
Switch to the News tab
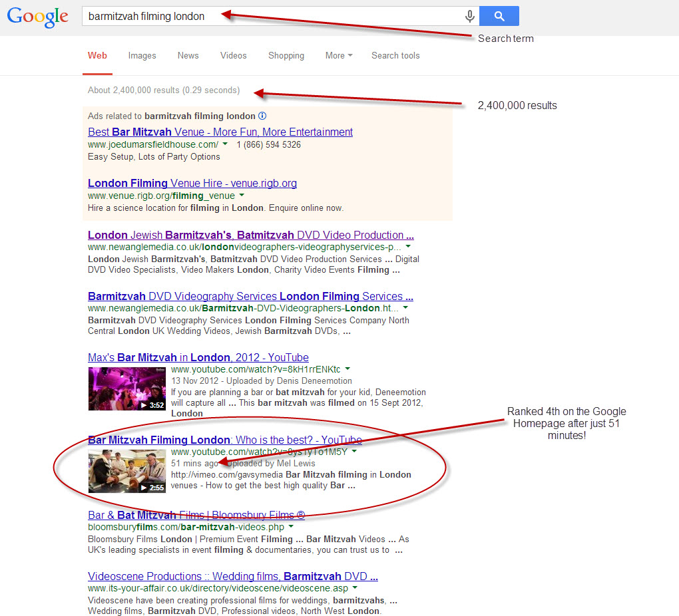pos(188,55)
